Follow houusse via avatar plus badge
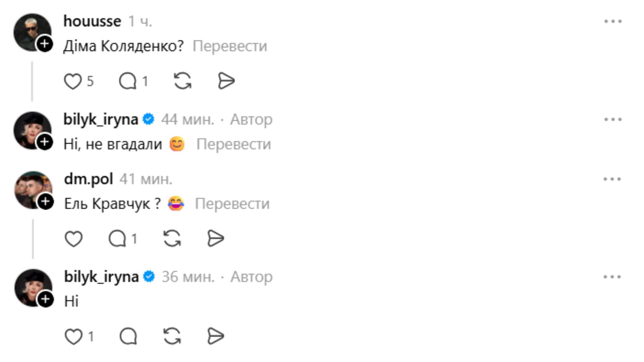The height and width of the screenshot is (362, 644). (45, 44)
